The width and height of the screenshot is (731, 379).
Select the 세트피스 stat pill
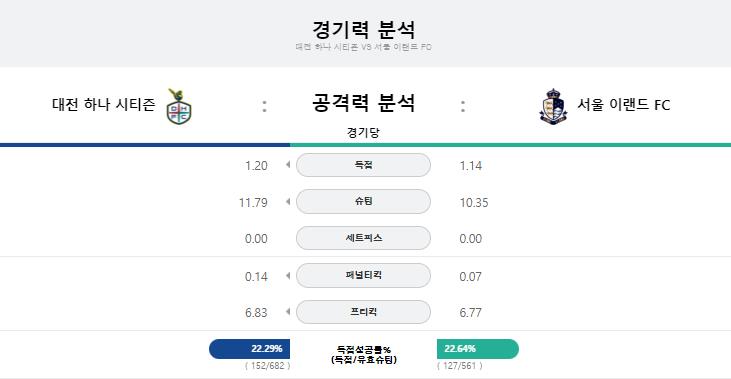click(363, 238)
